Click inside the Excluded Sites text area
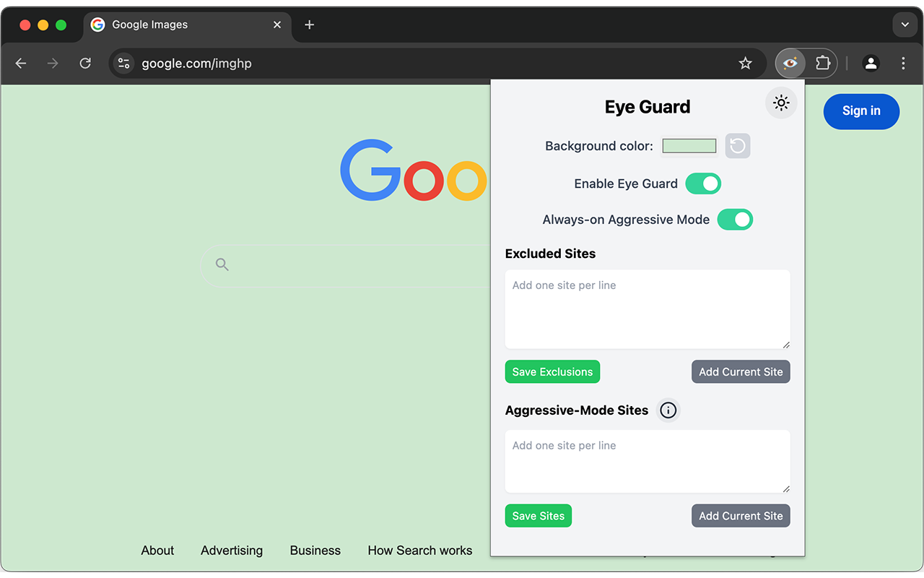This screenshot has width=924, height=578. click(647, 309)
